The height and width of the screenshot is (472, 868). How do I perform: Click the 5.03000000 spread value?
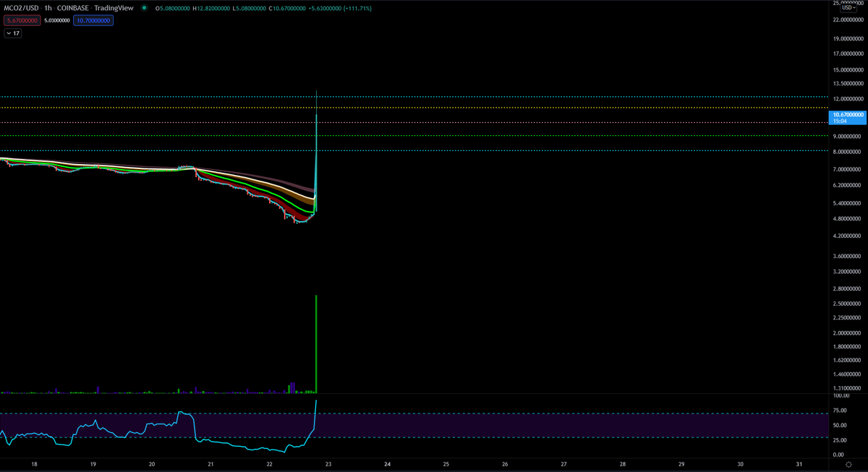57,21
